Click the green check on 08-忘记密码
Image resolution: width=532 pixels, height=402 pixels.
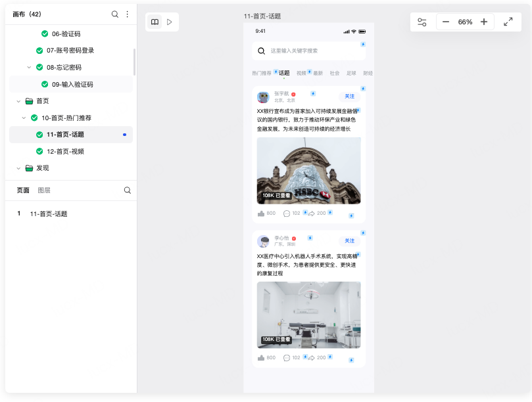pos(39,67)
